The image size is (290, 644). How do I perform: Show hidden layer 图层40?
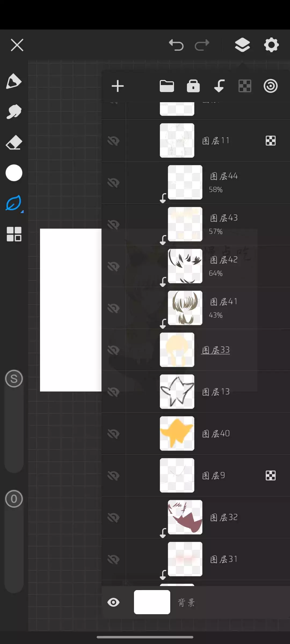[x=113, y=434]
